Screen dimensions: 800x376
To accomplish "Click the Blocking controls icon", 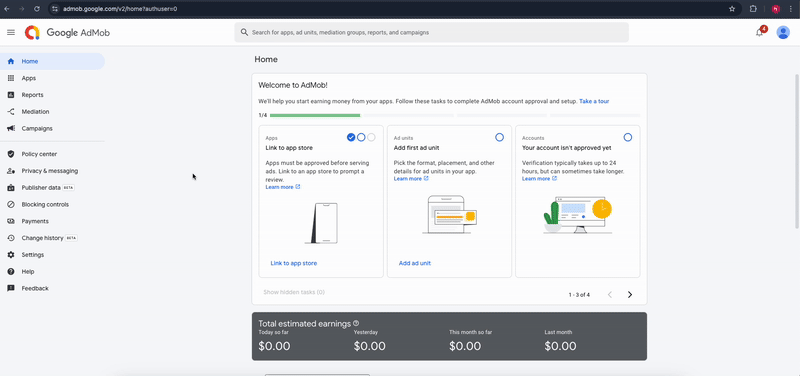I will 11,205.
